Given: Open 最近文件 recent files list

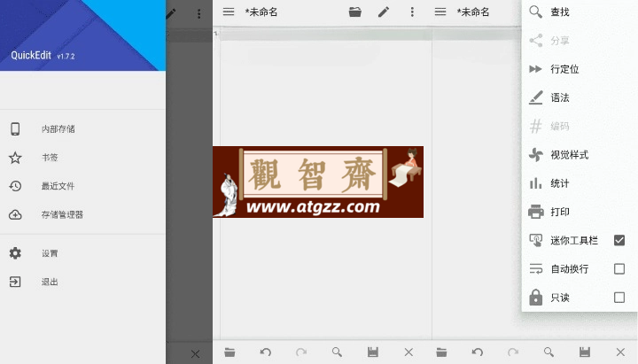Looking at the screenshot, I should (82, 186).
